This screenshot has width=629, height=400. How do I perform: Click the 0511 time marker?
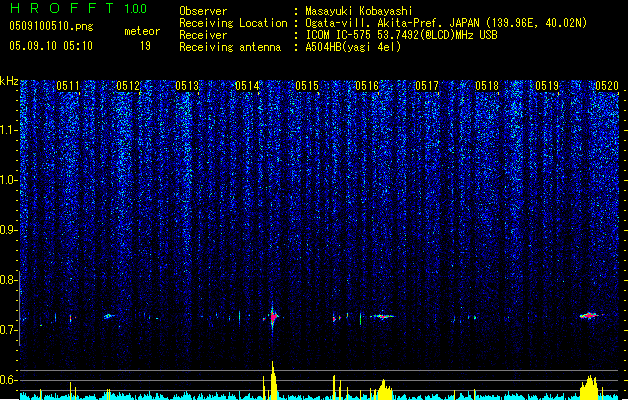pos(68,86)
